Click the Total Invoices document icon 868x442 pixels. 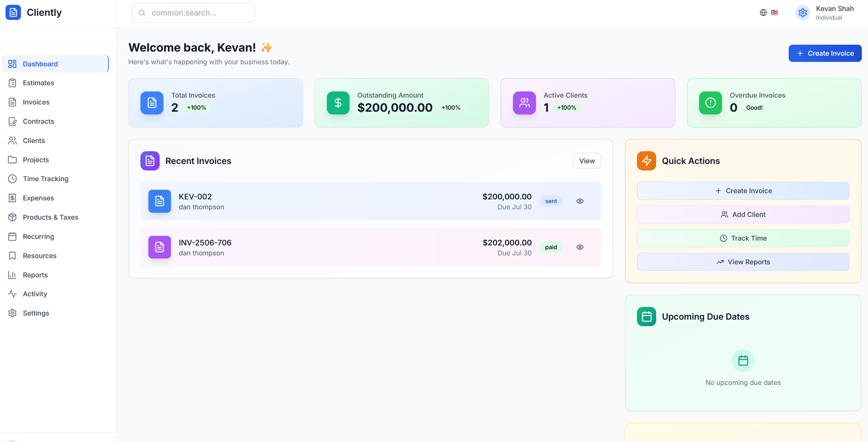[152, 103]
